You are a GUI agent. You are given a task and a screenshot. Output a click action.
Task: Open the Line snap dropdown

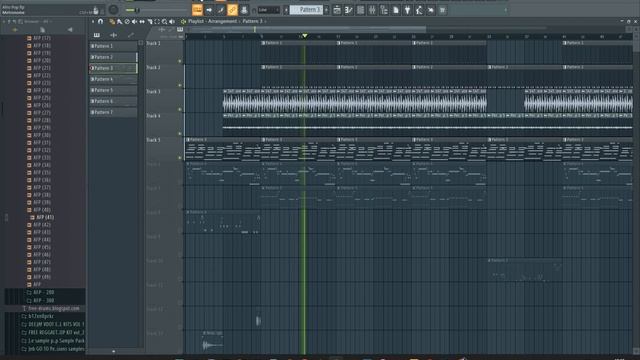pos(269,10)
